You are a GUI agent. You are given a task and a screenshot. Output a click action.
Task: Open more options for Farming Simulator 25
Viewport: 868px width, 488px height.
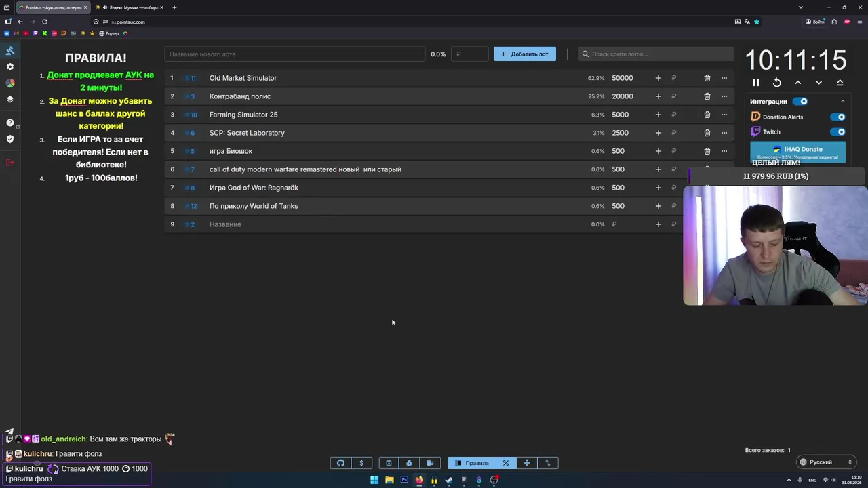[724, 115]
